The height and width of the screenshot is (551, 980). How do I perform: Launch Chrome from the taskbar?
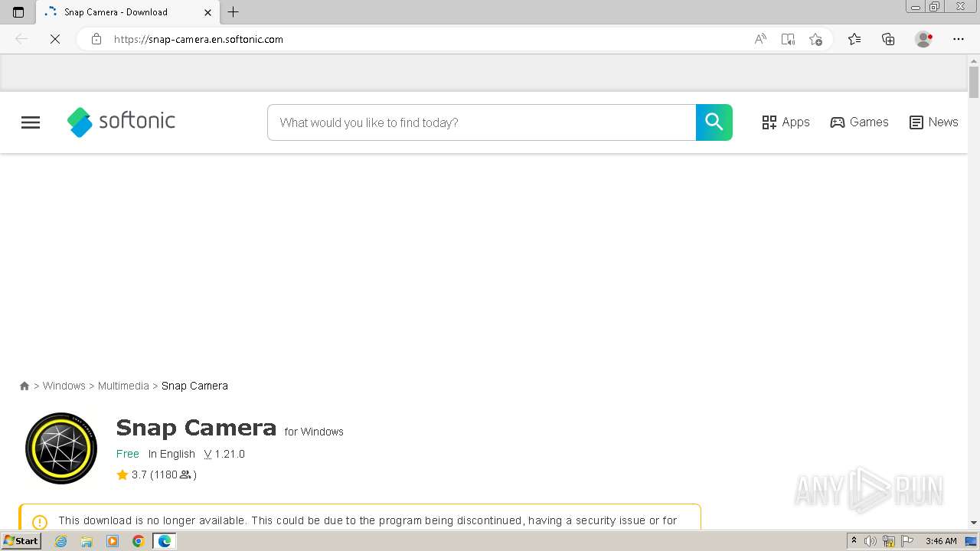coord(139,541)
